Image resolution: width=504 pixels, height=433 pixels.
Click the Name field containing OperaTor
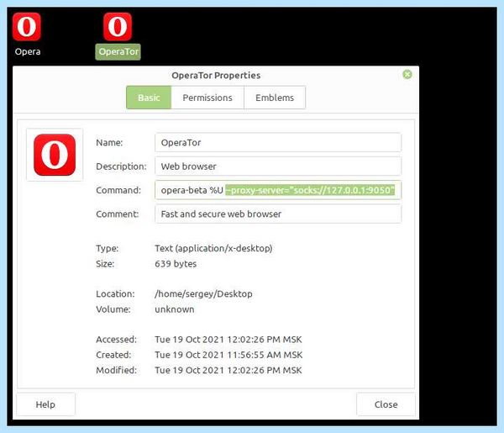coord(278,142)
